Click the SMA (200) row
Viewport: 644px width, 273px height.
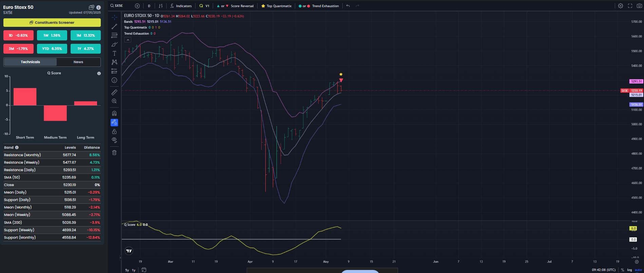52,222
